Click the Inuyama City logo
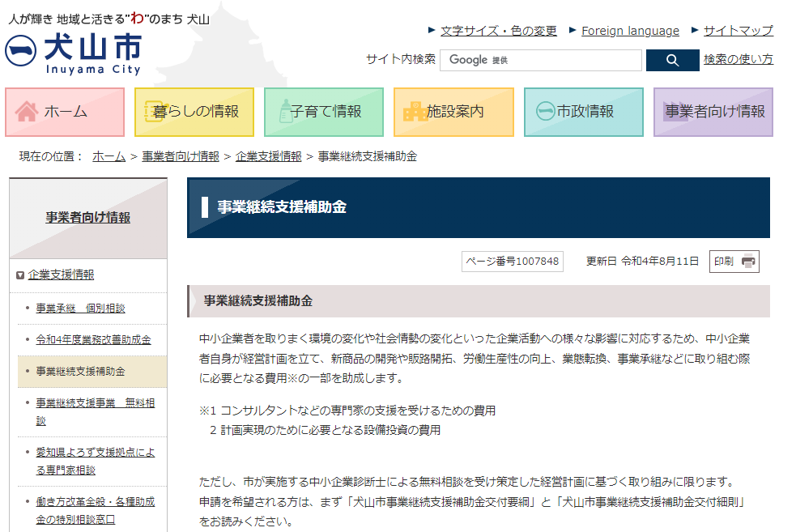796x532 pixels. pos(74,53)
